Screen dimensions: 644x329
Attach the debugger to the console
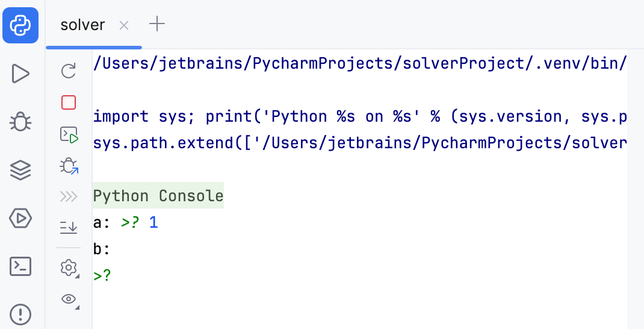[69, 166]
